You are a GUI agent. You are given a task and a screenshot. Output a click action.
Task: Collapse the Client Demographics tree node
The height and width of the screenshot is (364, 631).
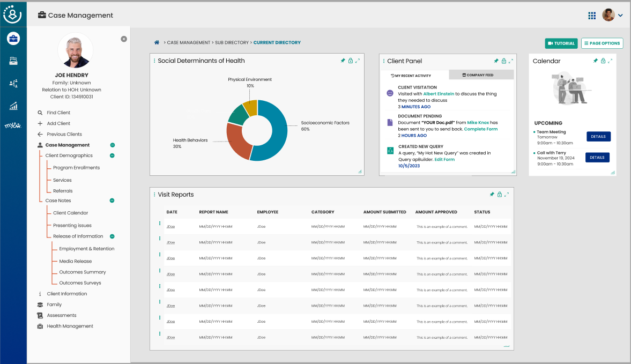coord(112,155)
